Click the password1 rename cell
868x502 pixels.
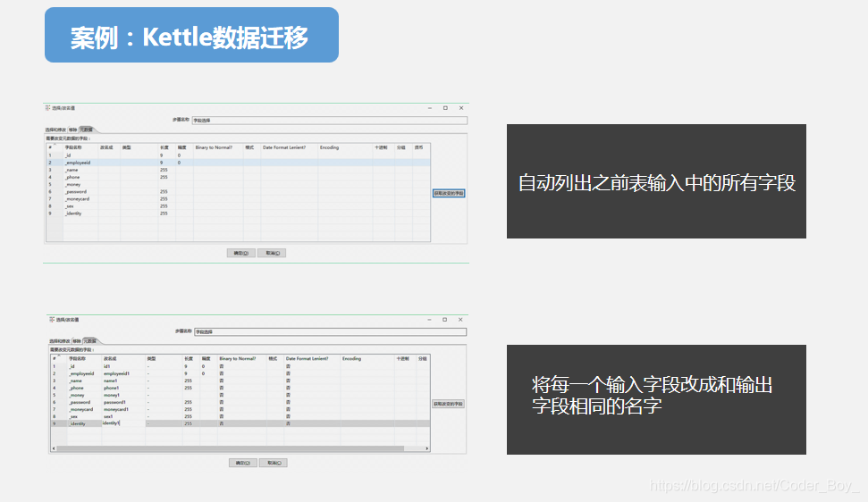click(x=114, y=402)
